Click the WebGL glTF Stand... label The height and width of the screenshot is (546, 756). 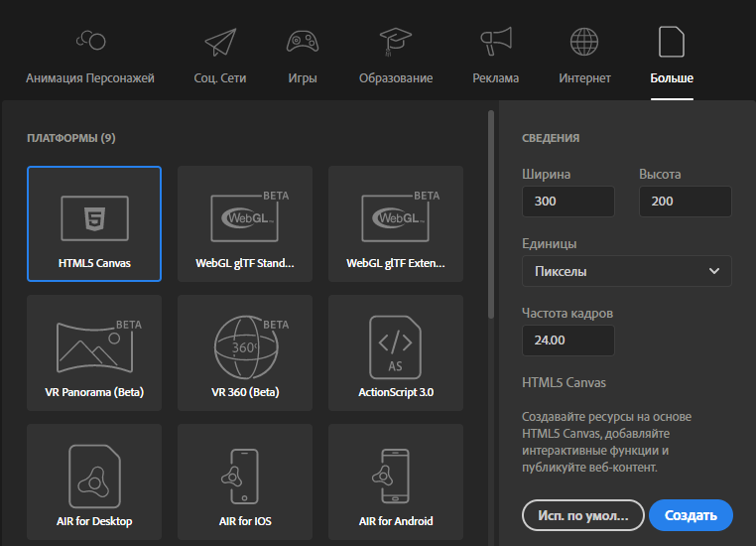coord(245,263)
